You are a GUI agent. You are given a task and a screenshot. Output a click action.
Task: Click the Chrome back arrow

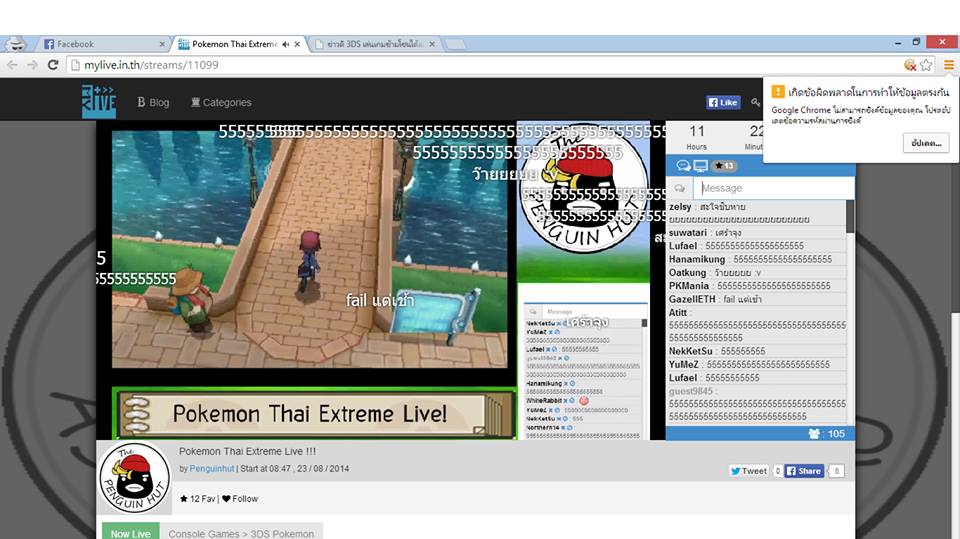tap(12, 65)
